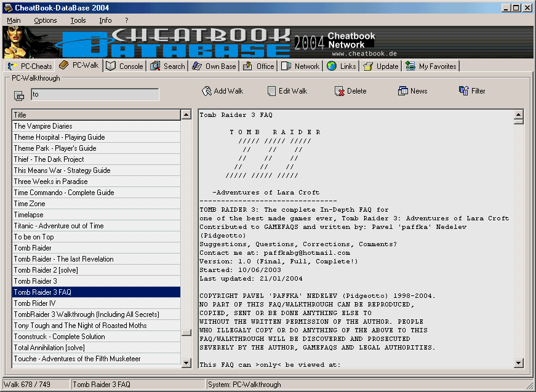Click the Add Walk pencil icon
This screenshot has height=392, width=536.
pyautogui.click(x=207, y=91)
